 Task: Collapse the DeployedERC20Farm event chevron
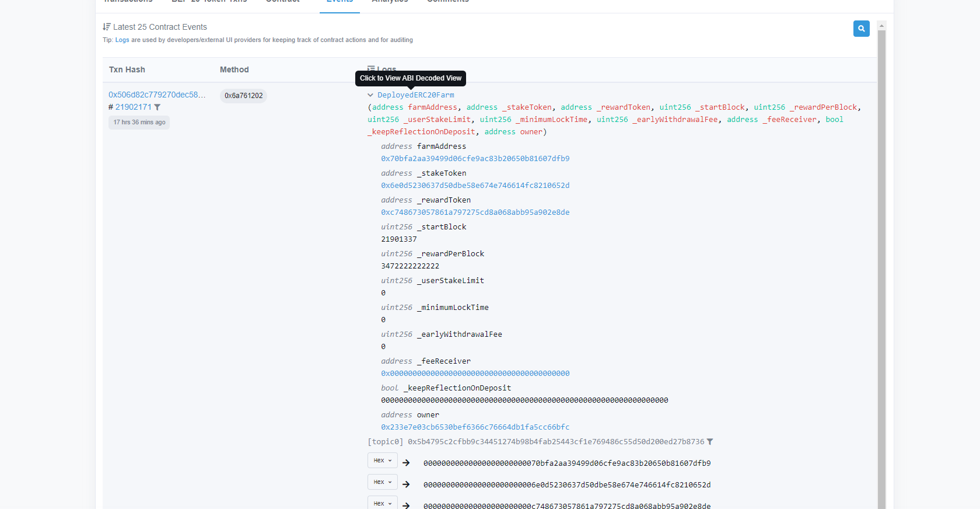(370, 95)
